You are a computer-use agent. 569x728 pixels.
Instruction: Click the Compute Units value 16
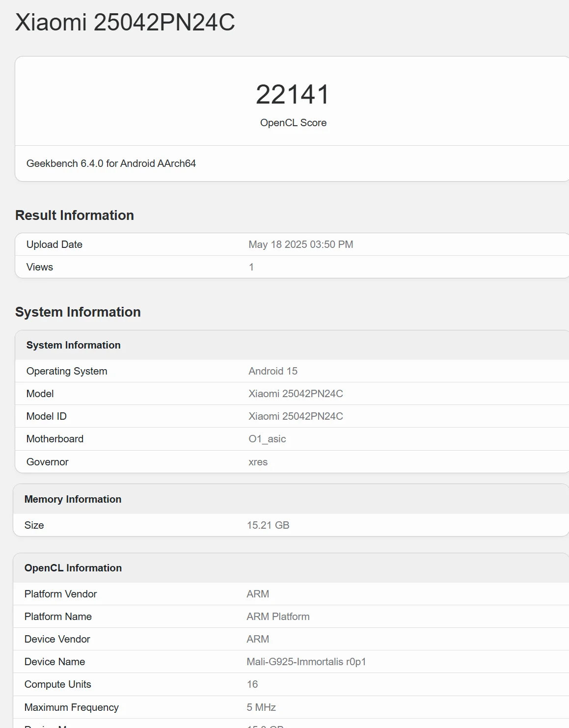click(252, 684)
